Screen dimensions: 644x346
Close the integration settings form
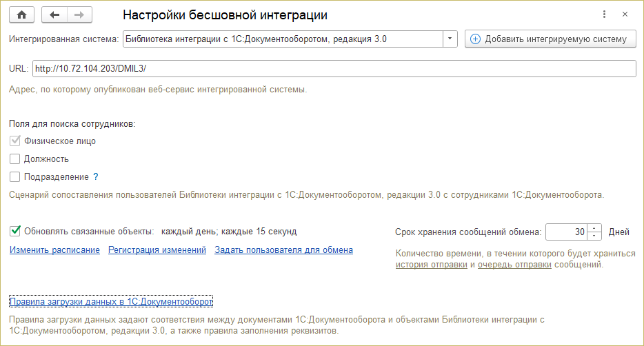point(625,14)
